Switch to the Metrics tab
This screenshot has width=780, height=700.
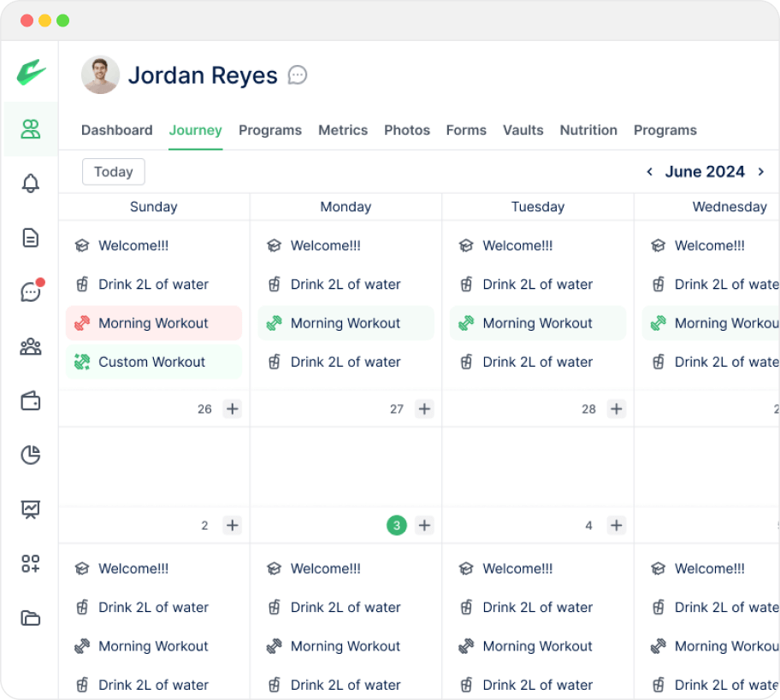(343, 130)
